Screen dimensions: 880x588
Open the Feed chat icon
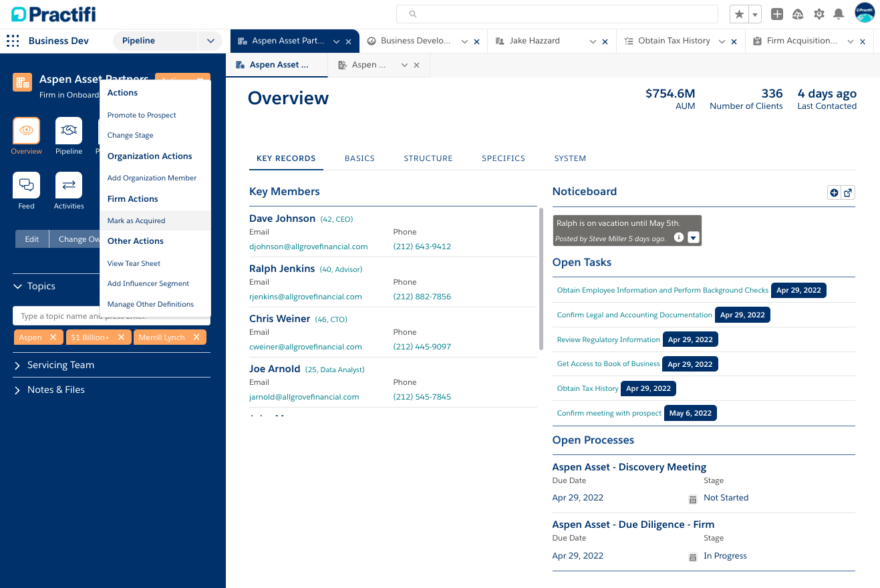(26, 185)
